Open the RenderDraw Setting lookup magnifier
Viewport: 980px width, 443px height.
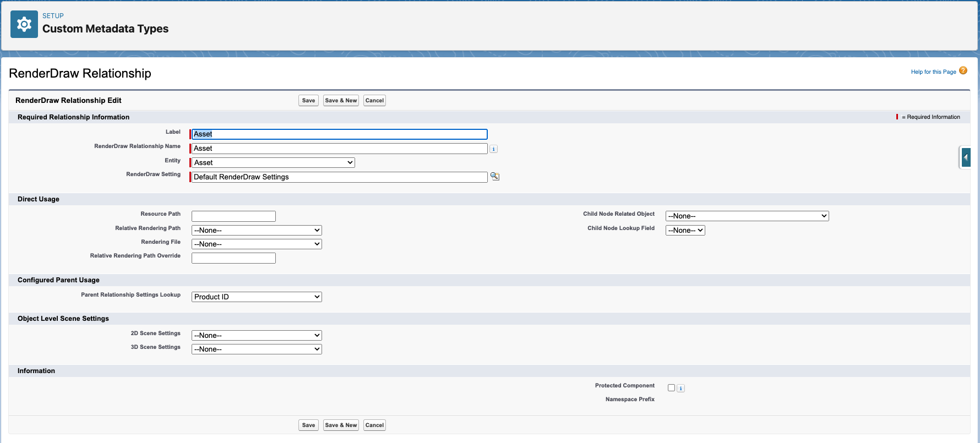495,177
